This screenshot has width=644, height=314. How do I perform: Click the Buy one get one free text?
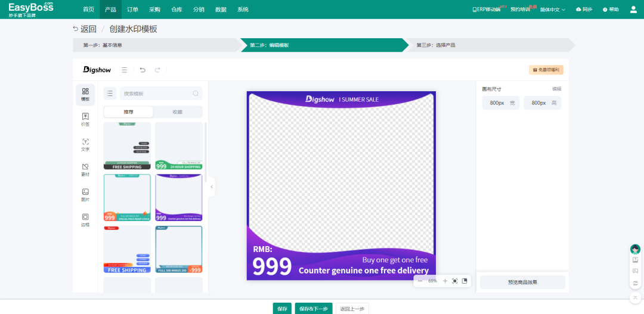(395, 260)
